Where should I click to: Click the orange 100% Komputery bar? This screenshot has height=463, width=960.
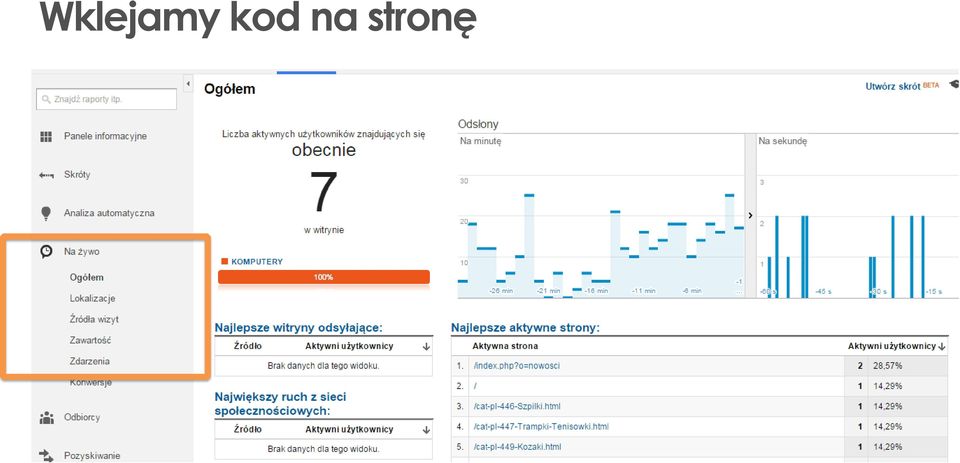point(324,277)
